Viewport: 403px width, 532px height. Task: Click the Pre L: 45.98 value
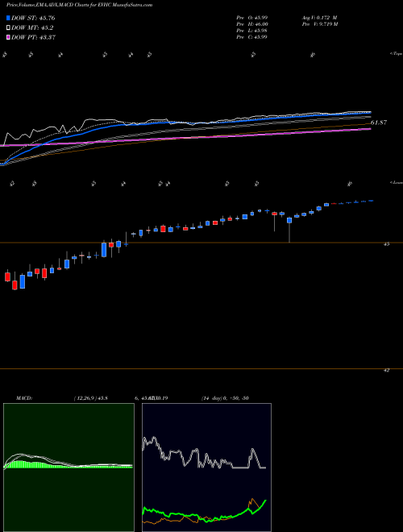251,31
